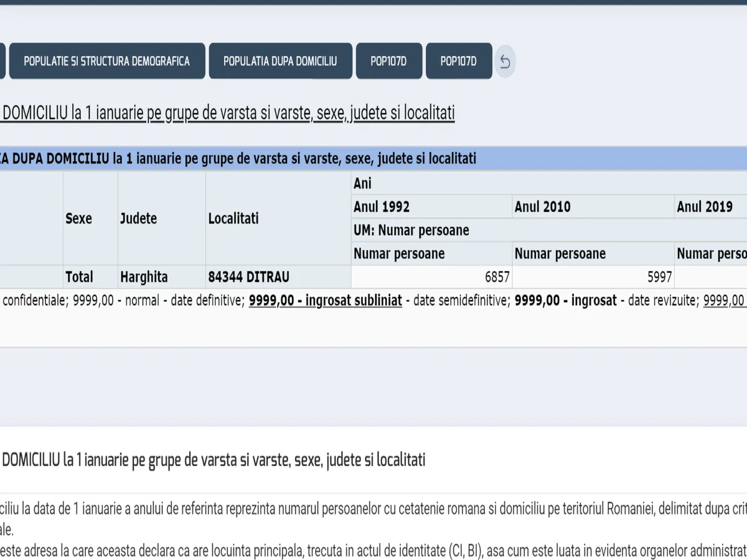Click the 6857 population value for 1992
The height and width of the screenshot is (560, 747).
[x=497, y=278]
